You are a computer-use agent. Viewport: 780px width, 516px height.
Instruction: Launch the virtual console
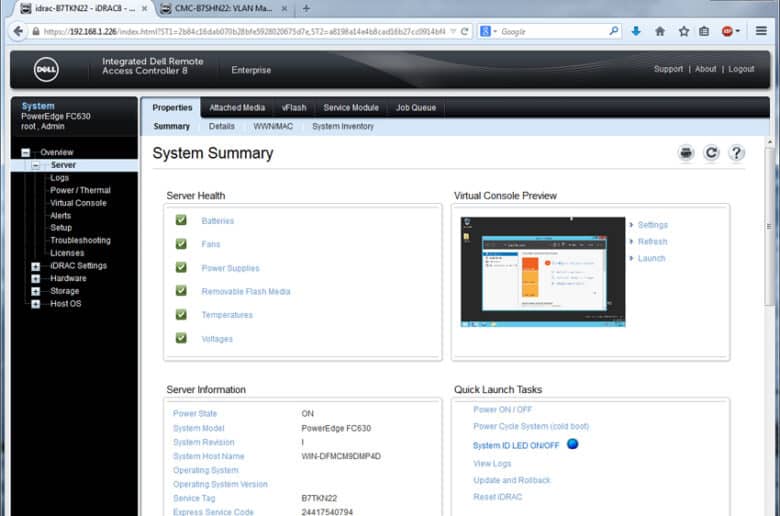click(651, 258)
